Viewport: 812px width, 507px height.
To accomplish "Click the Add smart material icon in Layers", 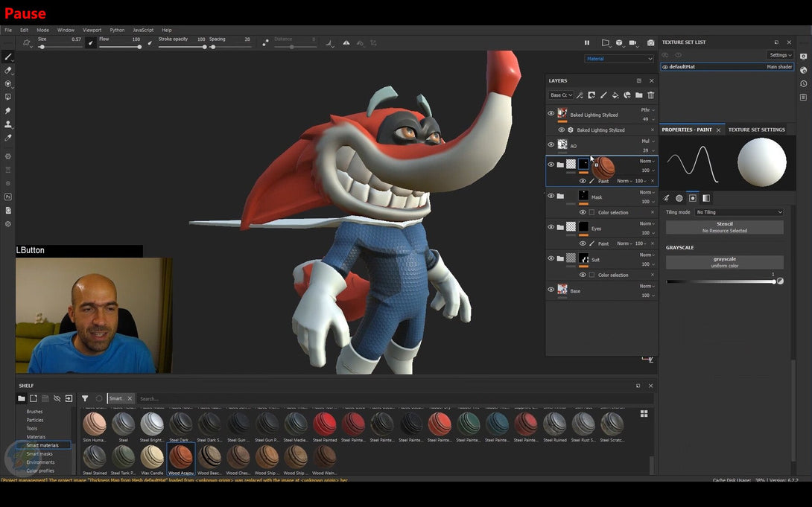I will [x=627, y=95].
